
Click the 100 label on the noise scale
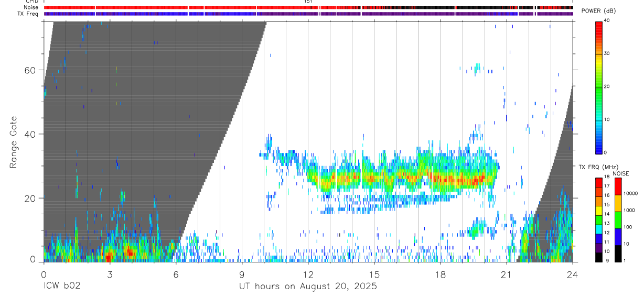[x=628, y=227]
